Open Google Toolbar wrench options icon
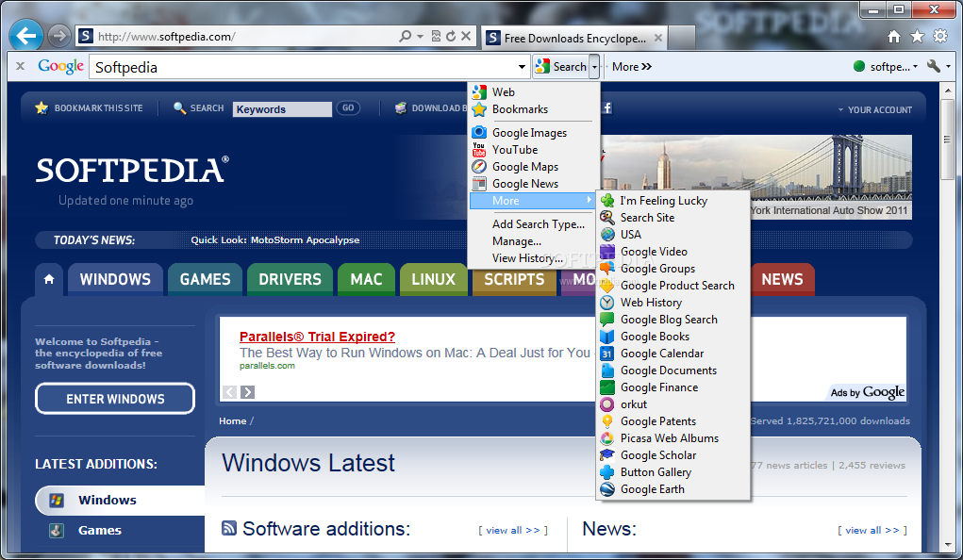This screenshot has width=963, height=560. [x=934, y=66]
